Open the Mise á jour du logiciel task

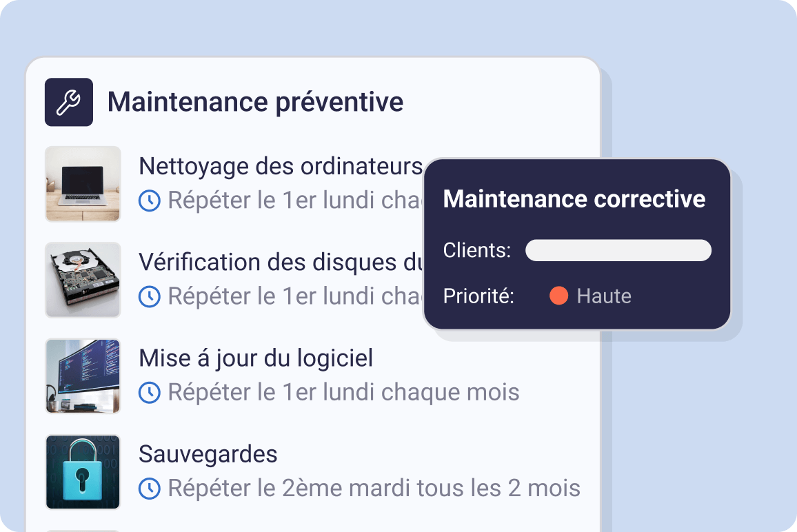tap(256, 358)
